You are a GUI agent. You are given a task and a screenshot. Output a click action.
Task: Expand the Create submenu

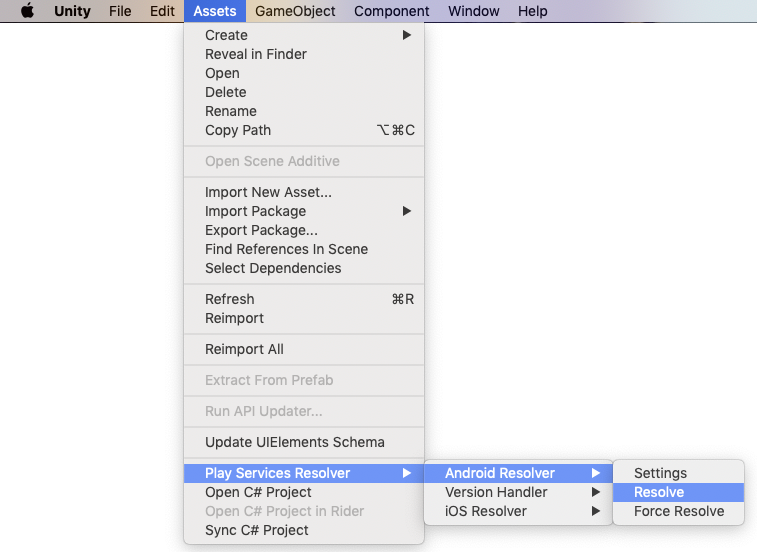coord(226,35)
